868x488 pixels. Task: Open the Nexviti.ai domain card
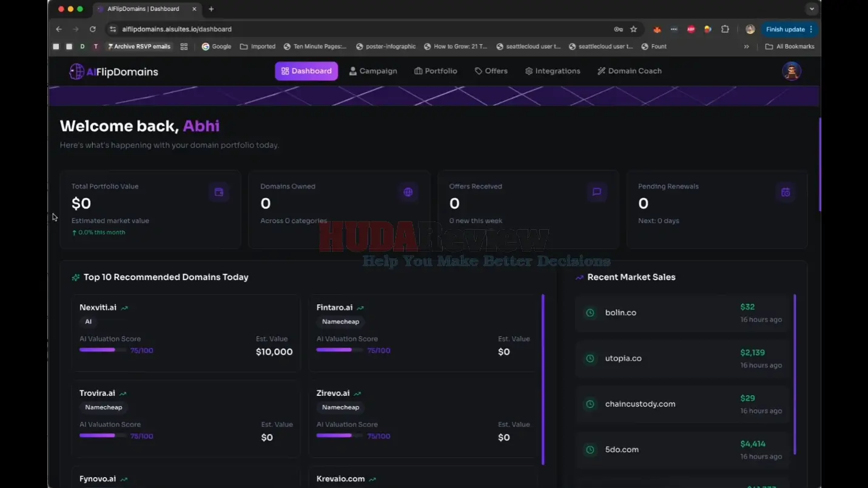[x=186, y=333]
